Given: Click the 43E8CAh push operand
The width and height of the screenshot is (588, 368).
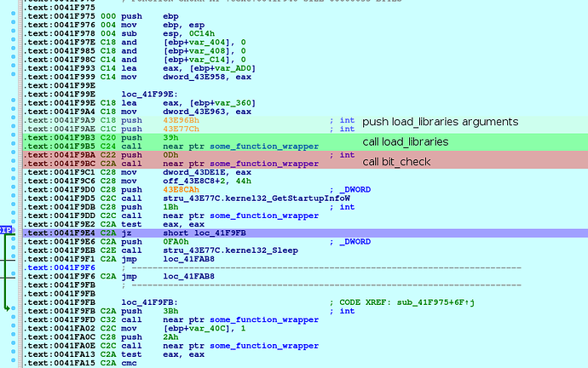Looking at the screenshot, I should point(182,189).
